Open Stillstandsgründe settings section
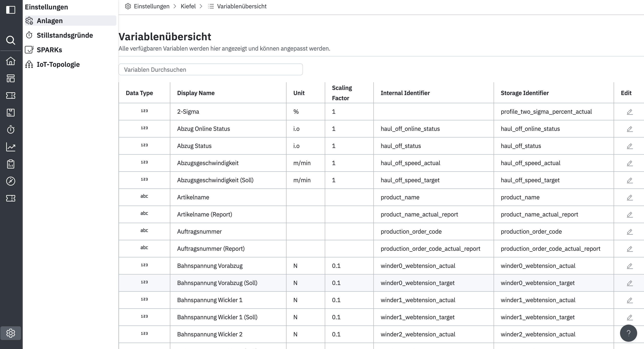 click(x=64, y=35)
